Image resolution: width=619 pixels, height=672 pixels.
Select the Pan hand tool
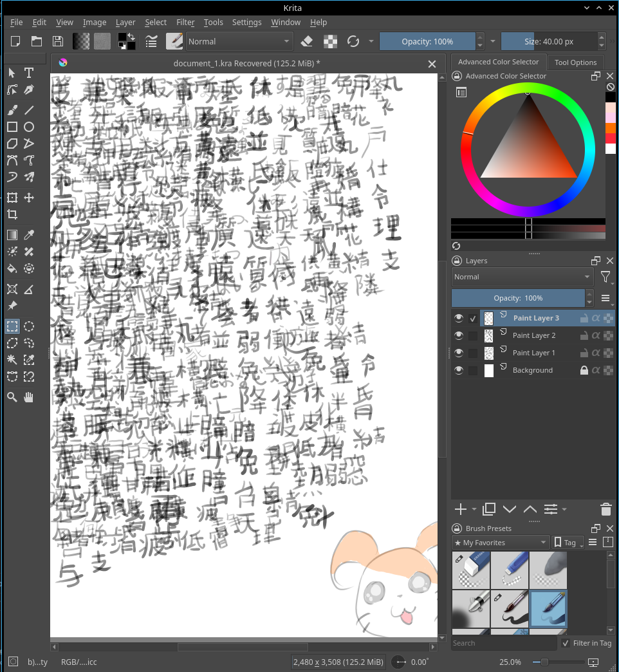coord(29,398)
